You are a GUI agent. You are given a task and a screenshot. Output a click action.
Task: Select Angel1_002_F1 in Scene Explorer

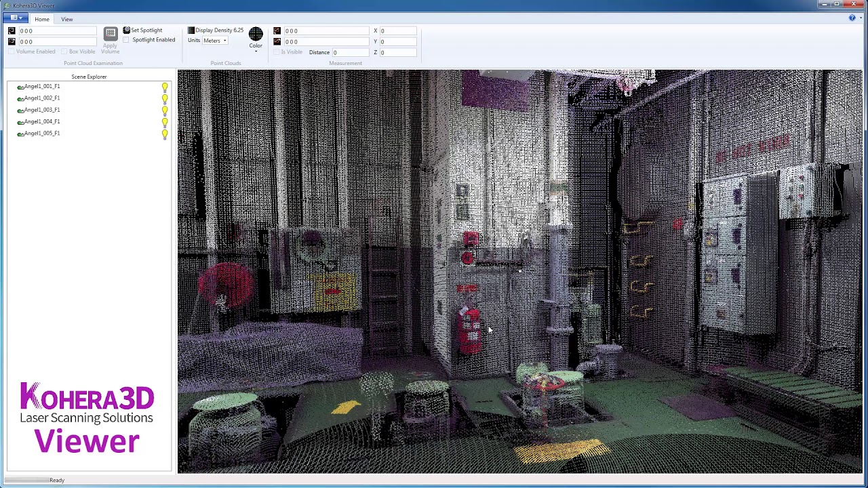[42, 98]
